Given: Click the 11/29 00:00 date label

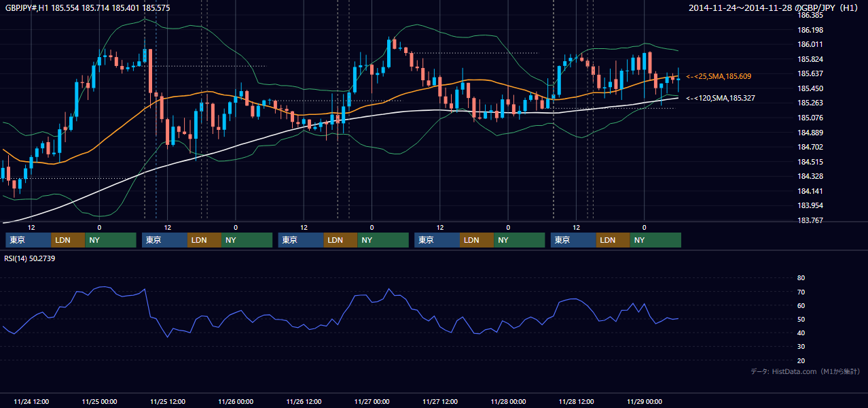Looking at the screenshot, I should click(645, 401).
